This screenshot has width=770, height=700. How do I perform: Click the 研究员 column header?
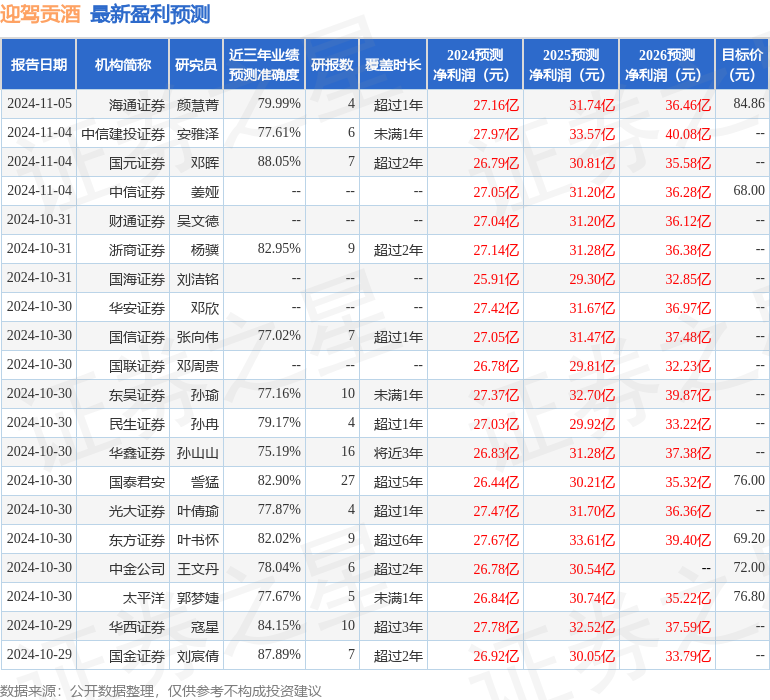pyautogui.click(x=196, y=65)
